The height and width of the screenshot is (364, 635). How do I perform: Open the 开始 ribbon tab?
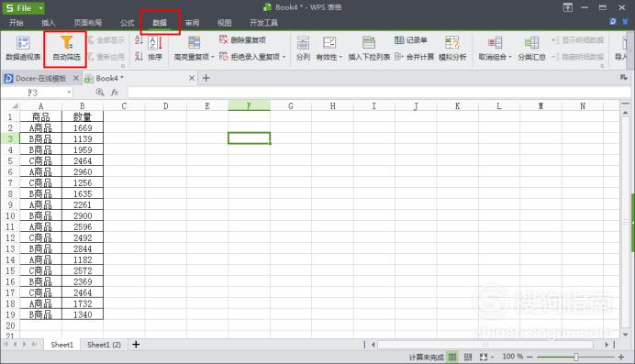click(17, 23)
